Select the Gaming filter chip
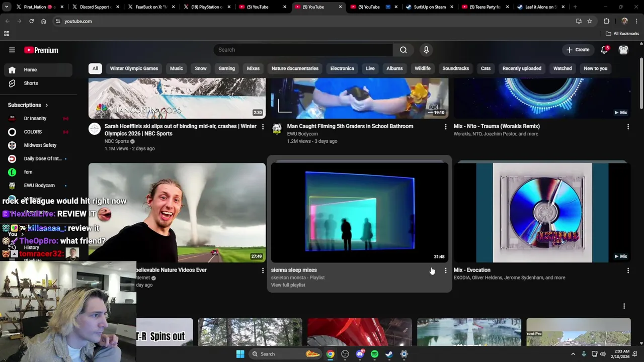644x362 pixels. tap(226, 68)
